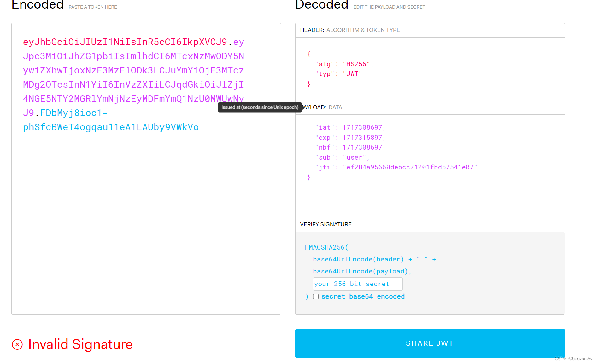Click the HMACSHA256( signature text
The image size is (598, 364).
(326, 247)
